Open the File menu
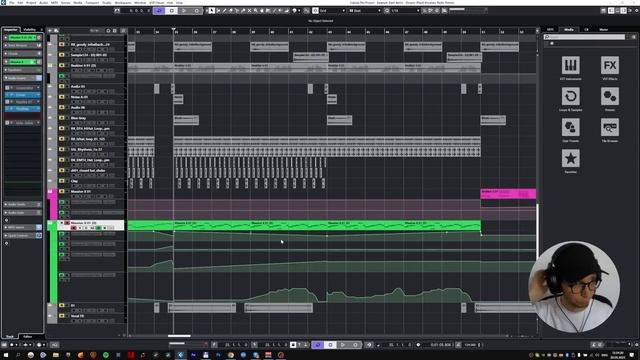The height and width of the screenshot is (360, 640). (12, 2)
